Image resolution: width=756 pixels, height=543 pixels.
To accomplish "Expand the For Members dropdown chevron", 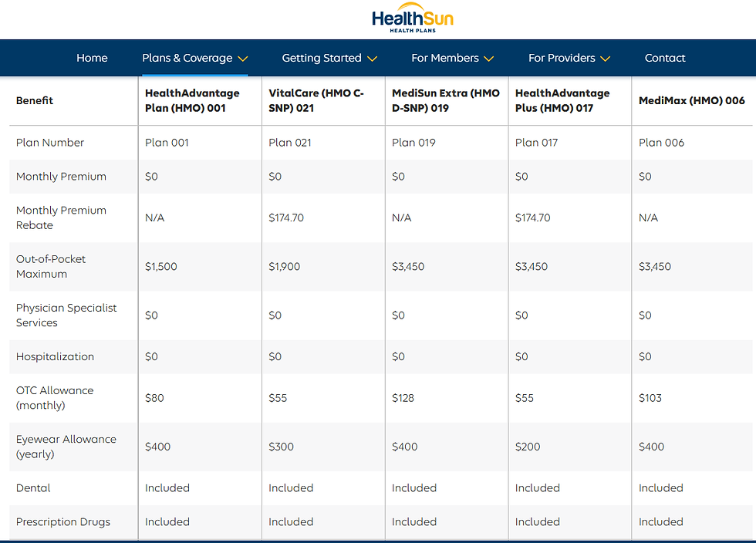I will (489, 59).
